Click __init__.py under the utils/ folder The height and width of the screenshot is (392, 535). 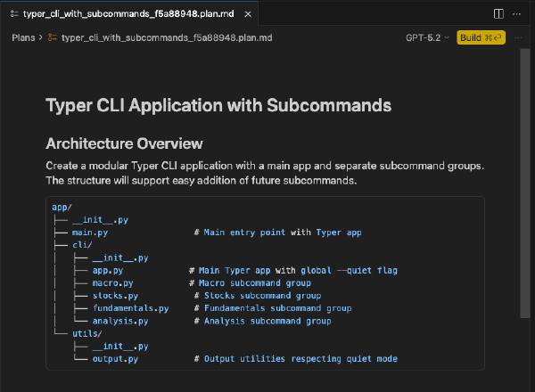(x=120, y=347)
